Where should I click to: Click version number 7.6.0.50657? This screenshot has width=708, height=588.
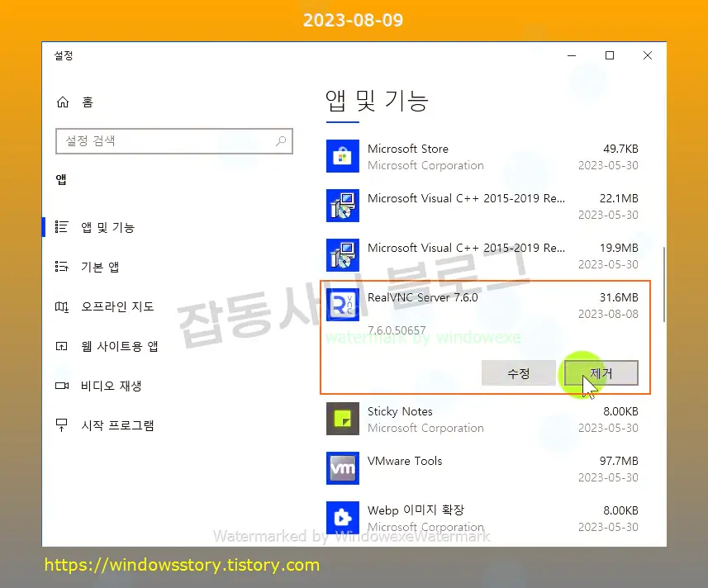(x=397, y=330)
